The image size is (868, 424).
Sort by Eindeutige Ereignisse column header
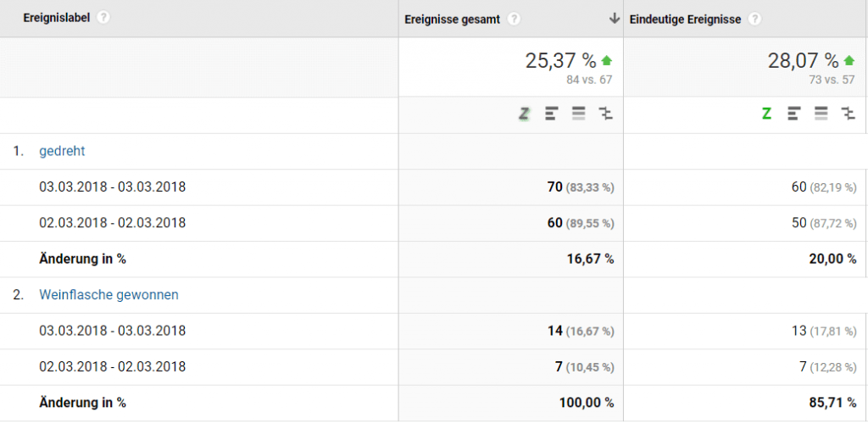(x=686, y=20)
